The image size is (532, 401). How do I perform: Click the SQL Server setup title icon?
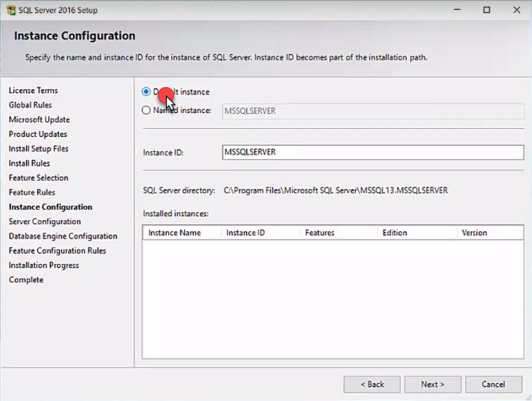tap(11, 10)
